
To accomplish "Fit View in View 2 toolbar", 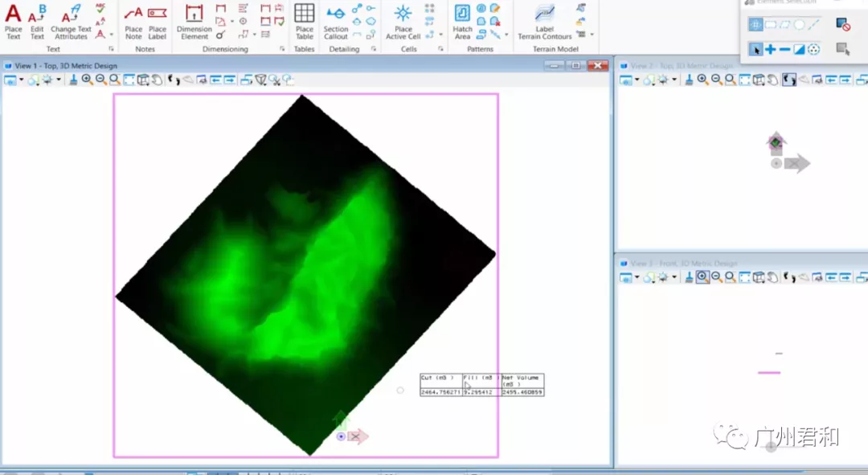I will pyautogui.click(x=744, y=80).
